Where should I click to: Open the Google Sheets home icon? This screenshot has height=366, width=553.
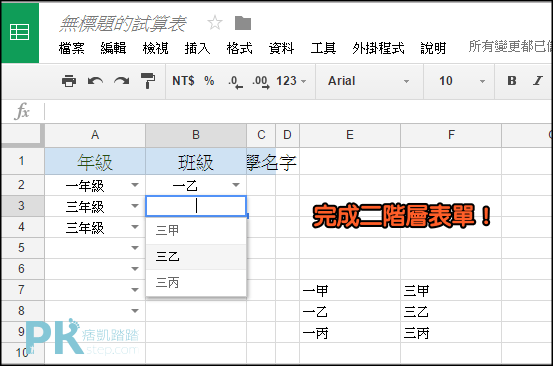(20, 32)
